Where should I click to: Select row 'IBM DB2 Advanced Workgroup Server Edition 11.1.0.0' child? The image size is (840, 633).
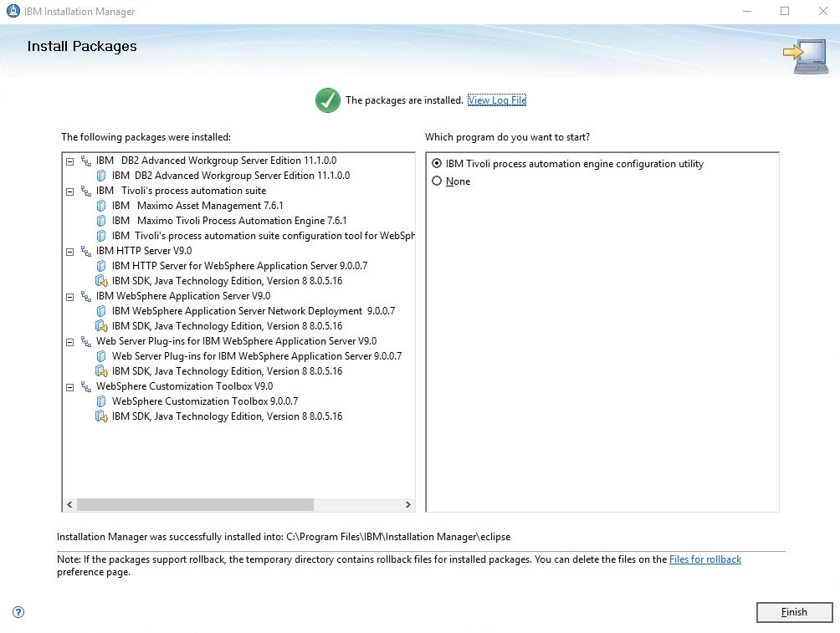pyautogui.click(x=231, y=176)
